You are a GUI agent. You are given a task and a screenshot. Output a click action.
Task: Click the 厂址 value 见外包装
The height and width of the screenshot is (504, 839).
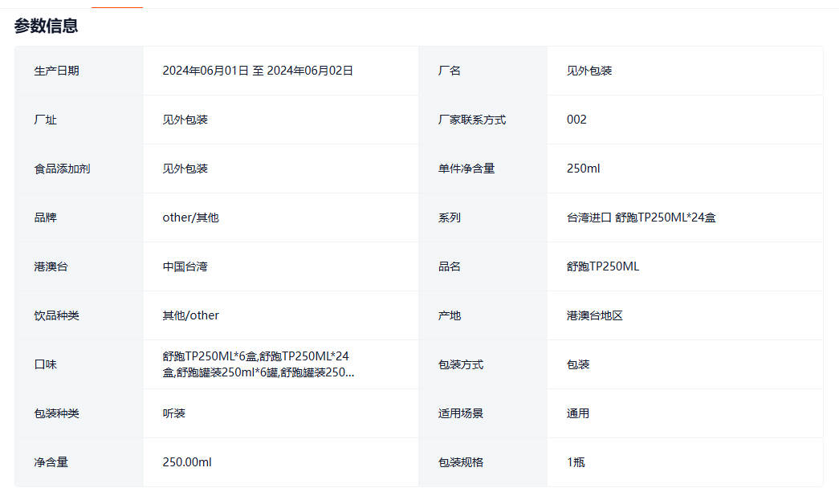click(185, 120)
